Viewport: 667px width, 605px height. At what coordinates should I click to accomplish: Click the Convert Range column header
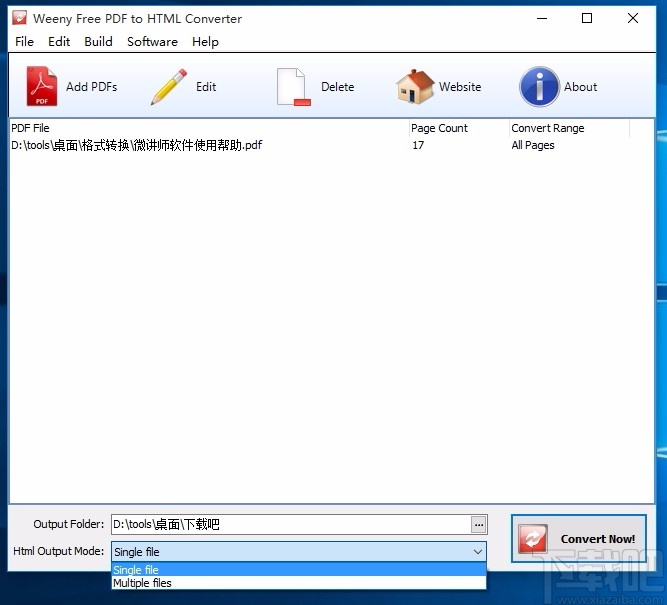pyautogui.click(x=569, y=128)
